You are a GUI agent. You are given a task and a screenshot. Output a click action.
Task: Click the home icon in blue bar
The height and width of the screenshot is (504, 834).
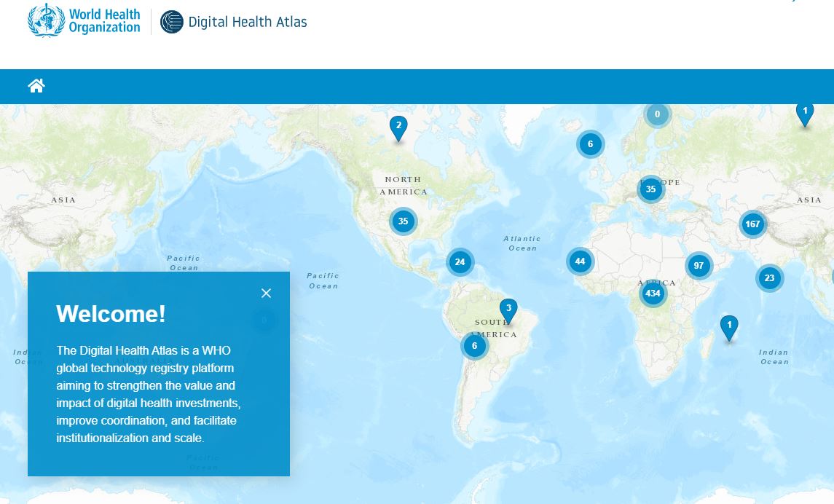pos(36,86)
